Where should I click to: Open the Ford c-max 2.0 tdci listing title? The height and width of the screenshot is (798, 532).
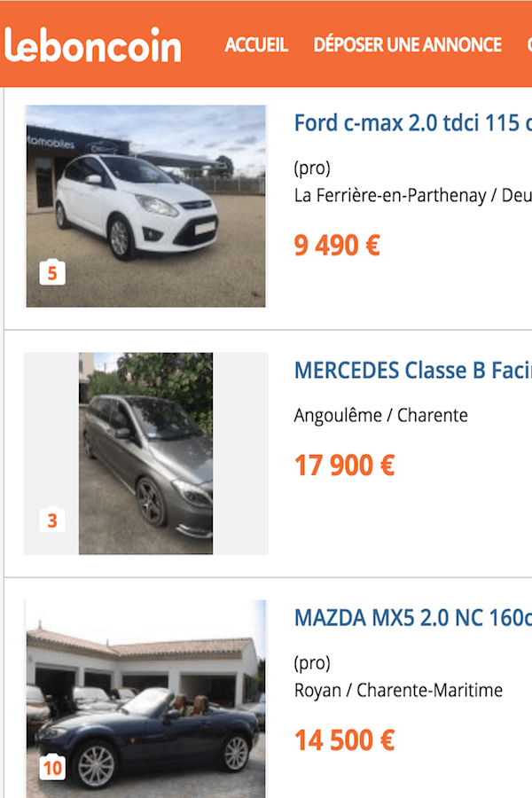(412, 123)
